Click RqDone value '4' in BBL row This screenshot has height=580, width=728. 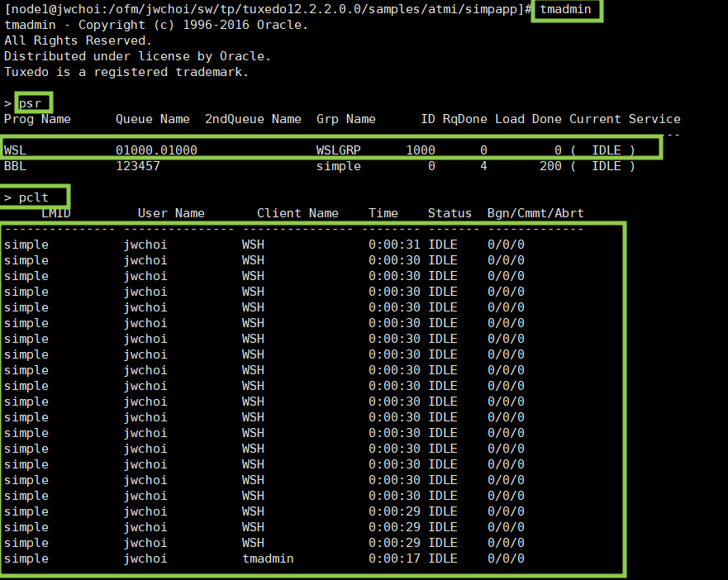click(x=483, y=166)
